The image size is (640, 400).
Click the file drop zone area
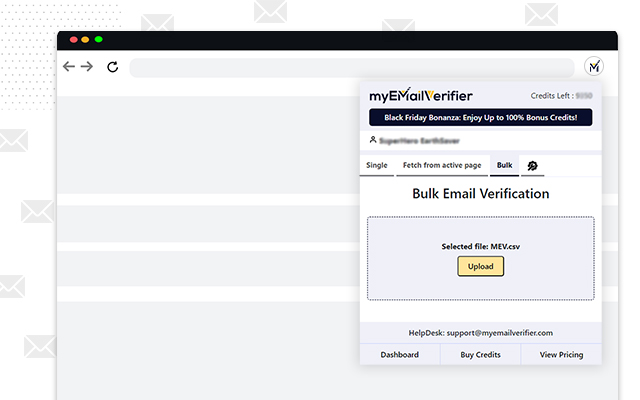[480, 258]
